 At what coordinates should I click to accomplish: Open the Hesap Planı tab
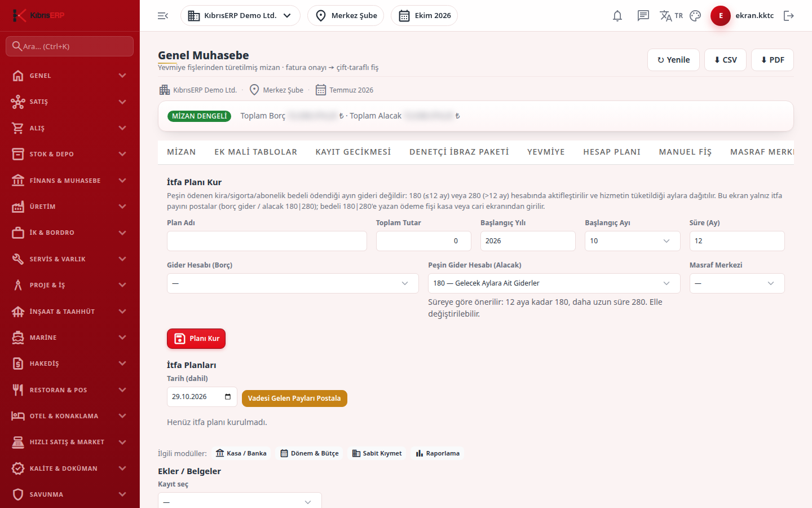click(x=612, y=152)
